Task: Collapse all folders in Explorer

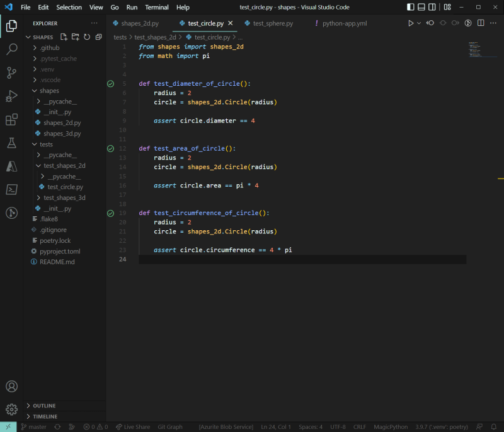Action: coord(98,37)
